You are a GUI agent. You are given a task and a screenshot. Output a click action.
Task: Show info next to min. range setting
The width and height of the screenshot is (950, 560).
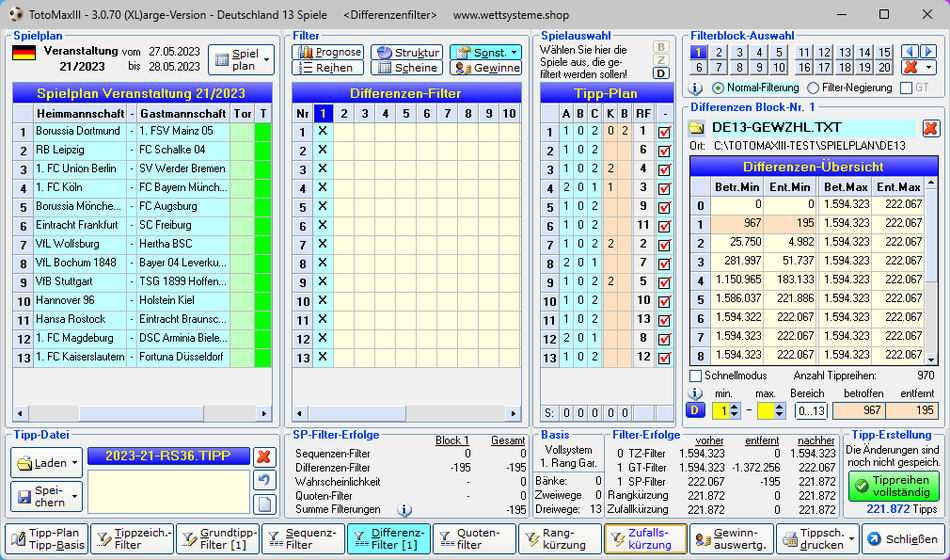tap(695, 393)
